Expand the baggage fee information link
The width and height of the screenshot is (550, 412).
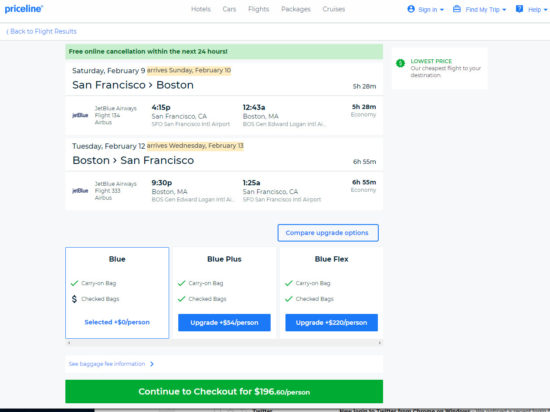[111, 364]
